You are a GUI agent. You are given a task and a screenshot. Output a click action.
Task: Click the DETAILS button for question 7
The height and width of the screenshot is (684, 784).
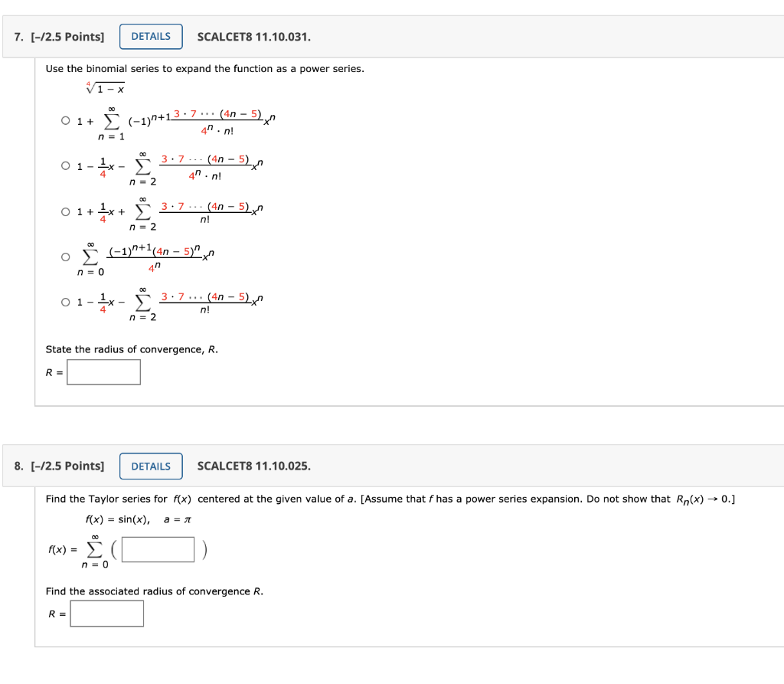150,36
